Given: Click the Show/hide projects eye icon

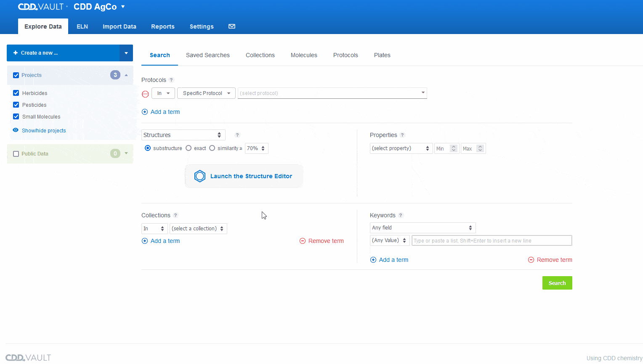Looking at the screenshot, I should coord(16,130).
